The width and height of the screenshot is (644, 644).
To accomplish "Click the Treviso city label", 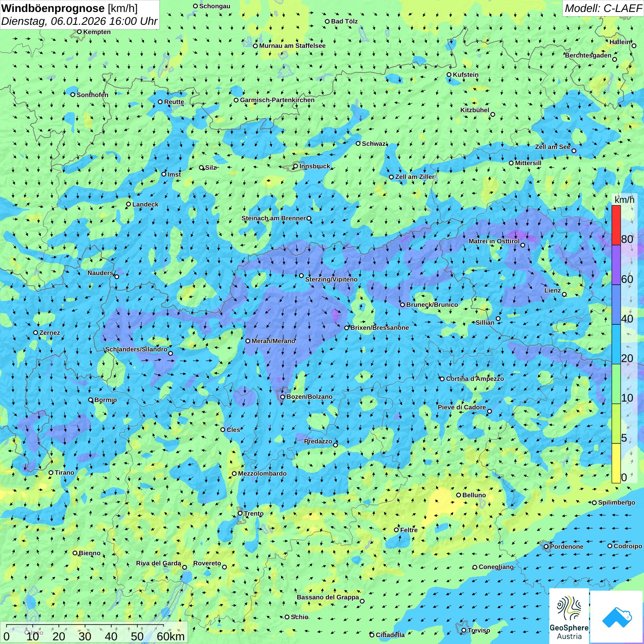I will (x=479, y=630).
